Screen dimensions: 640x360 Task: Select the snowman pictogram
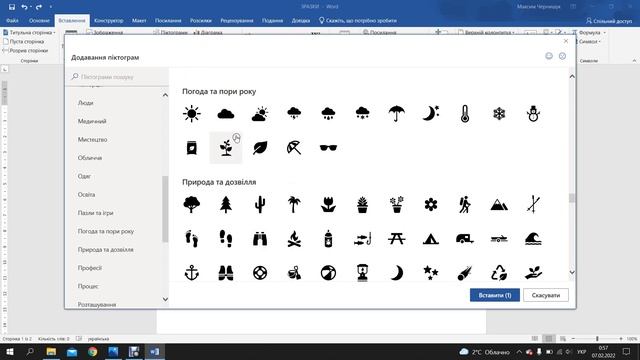(x=533, y=113)
